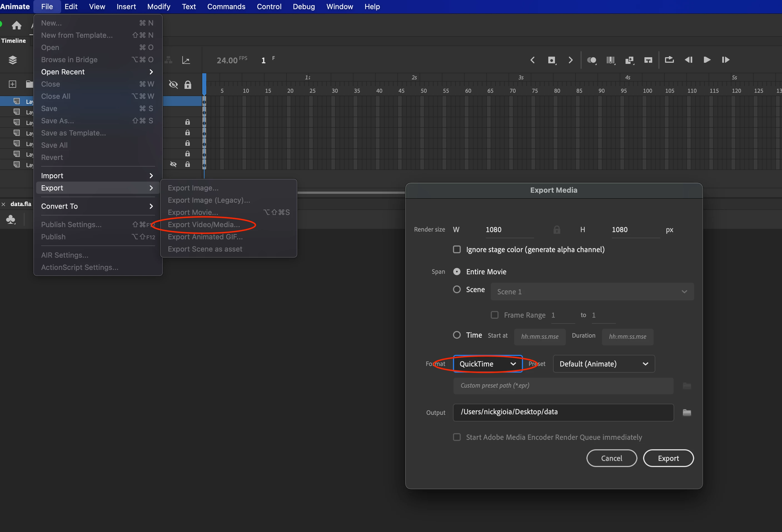782x532 pixels.
Task: Enable Ignore stage color checkbox
Action: click(457, 250)
